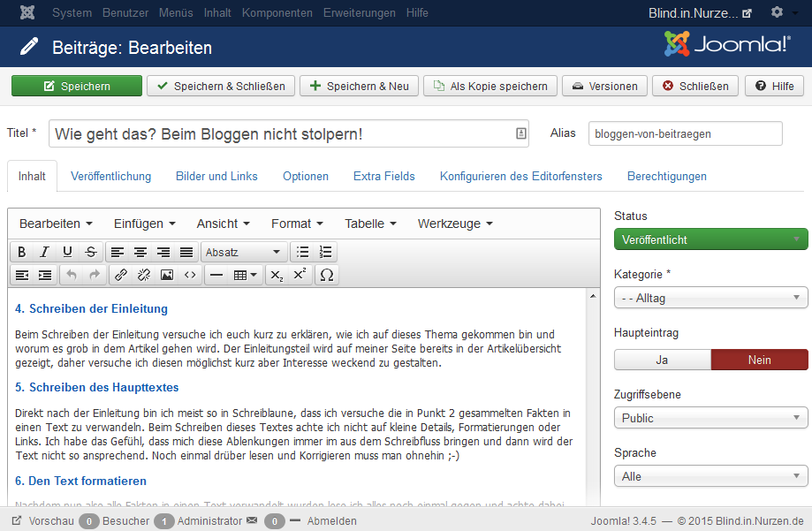Click Speichern & Neu
This screenshot has height=531, width=812.
(x=359, y=86)
